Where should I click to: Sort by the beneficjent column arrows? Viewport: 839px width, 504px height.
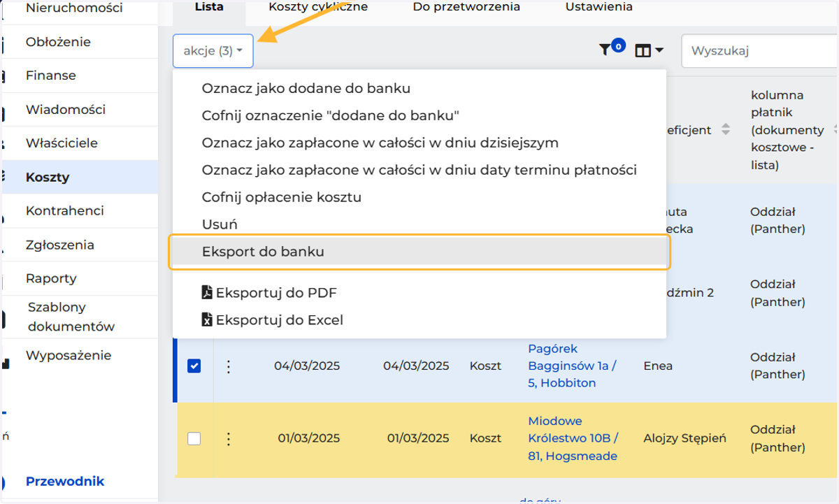coord(726,130)
